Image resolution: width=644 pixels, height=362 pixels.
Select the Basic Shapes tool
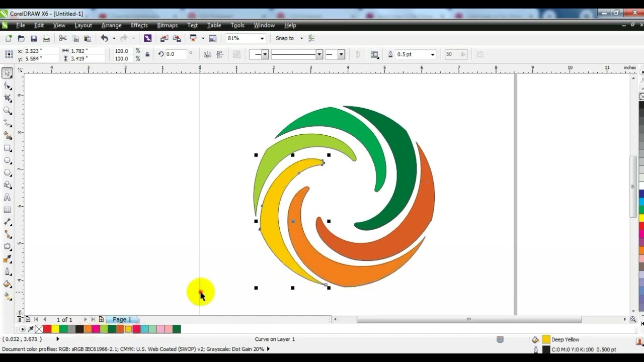pos(8,185)
